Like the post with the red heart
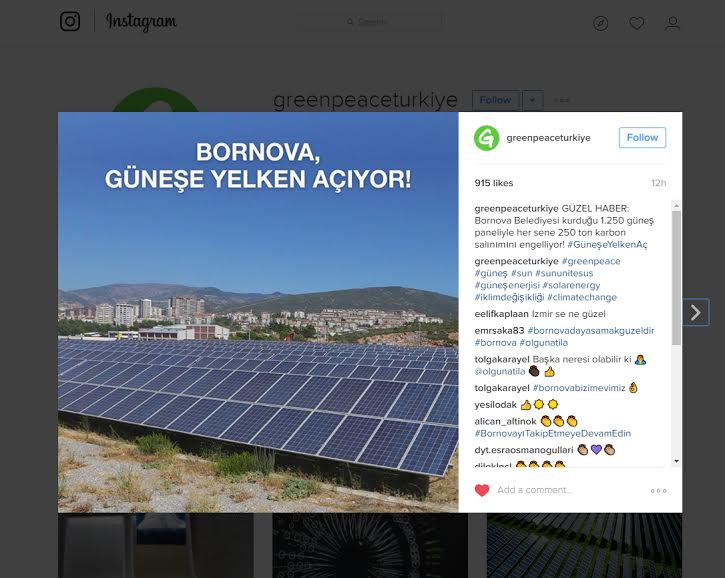 [482, 490]
